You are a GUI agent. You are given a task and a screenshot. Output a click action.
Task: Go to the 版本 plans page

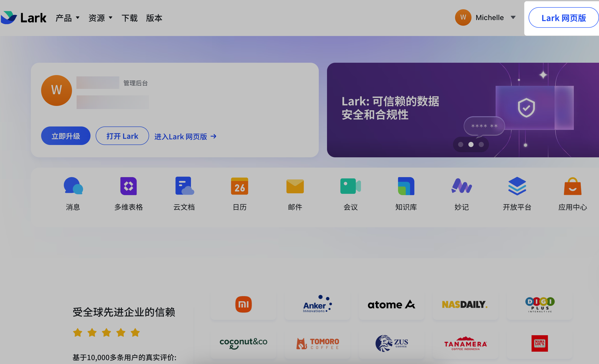click(154, 18)
